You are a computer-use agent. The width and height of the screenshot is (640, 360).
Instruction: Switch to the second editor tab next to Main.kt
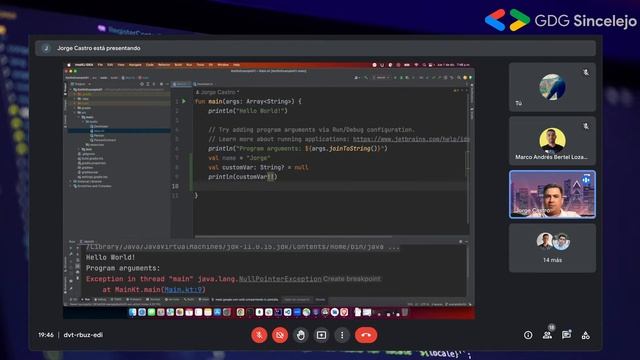(204, 84)
